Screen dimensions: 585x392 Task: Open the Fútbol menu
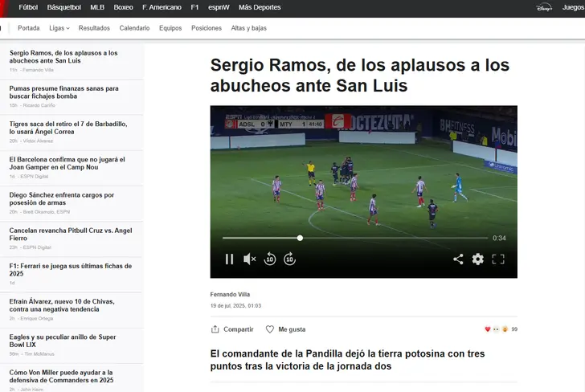pos(28,7)
